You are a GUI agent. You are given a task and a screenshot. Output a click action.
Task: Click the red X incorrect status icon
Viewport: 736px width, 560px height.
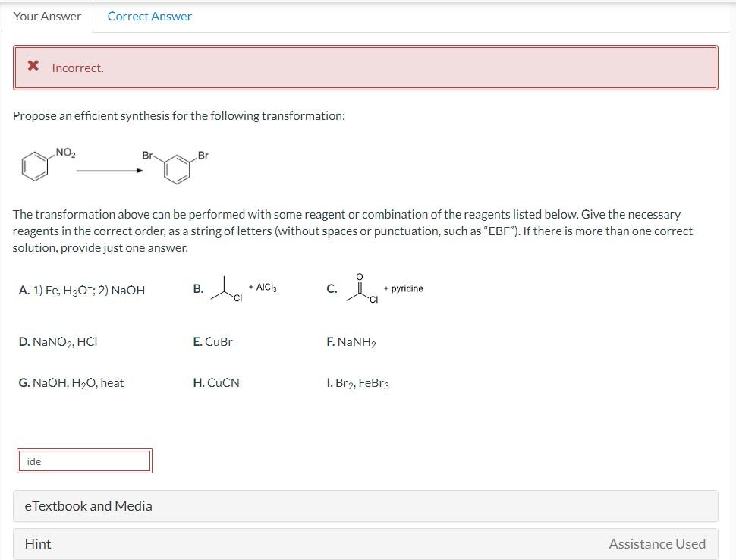pos(31,67)
